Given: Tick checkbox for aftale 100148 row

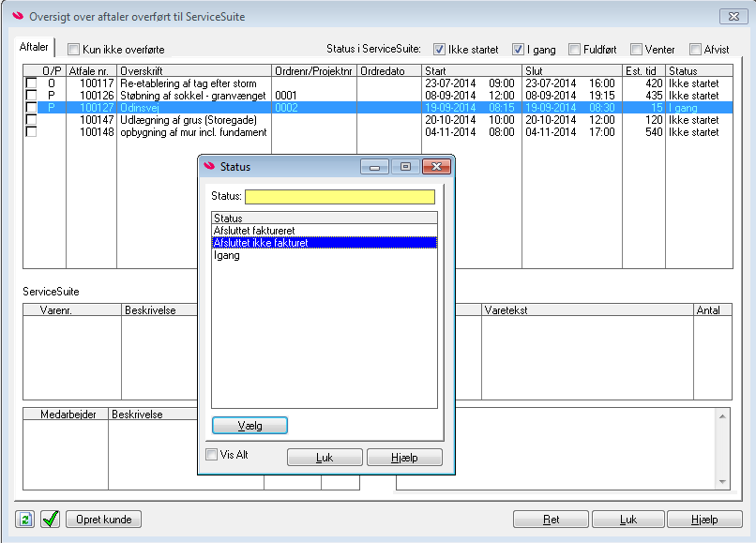Looking at the screenshot, I should 31,131.
